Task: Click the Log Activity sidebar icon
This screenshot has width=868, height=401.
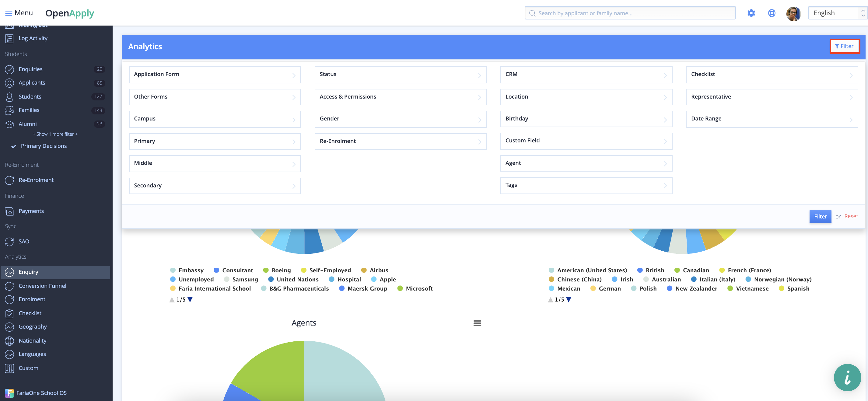Action: click(x=9, y=38)
